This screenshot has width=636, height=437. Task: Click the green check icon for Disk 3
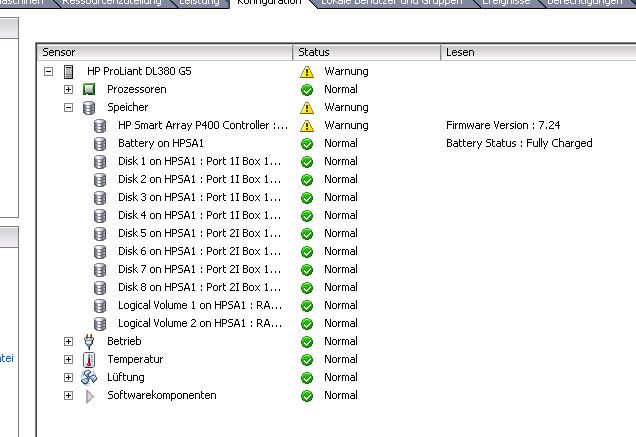pyautogui.click(x=307, y=198)
